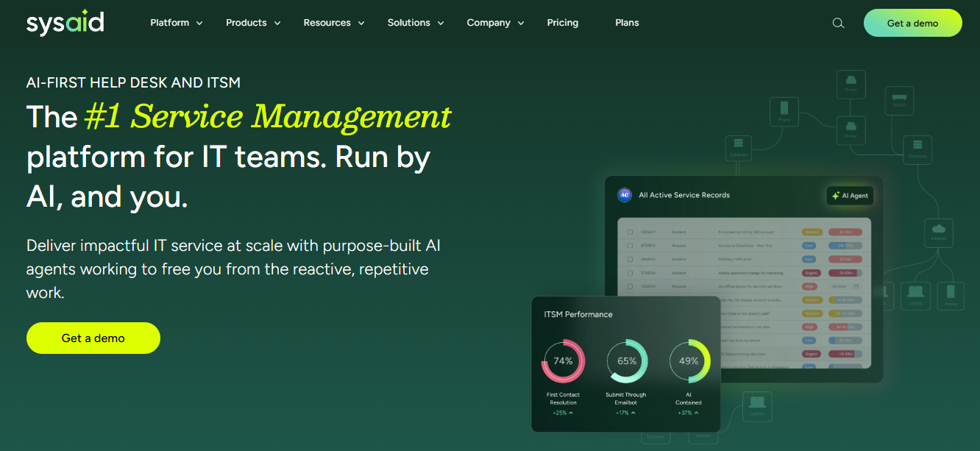Expand the Resources dropdown menu

pos(335,23)
